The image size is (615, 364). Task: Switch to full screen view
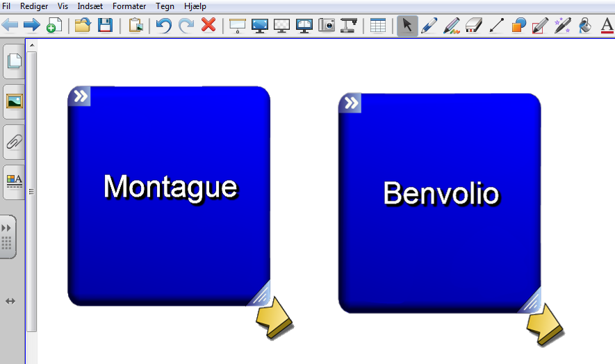point(260,26)
